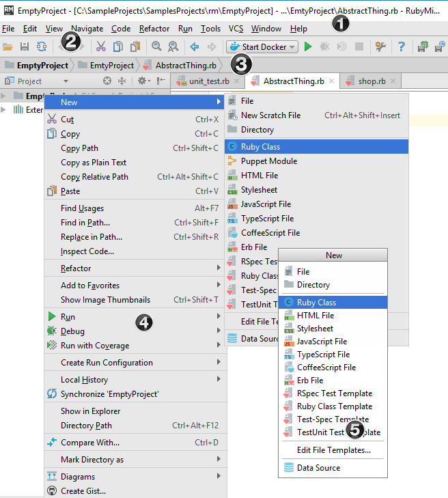Click the Copy toolbar icon

point(118,47)
